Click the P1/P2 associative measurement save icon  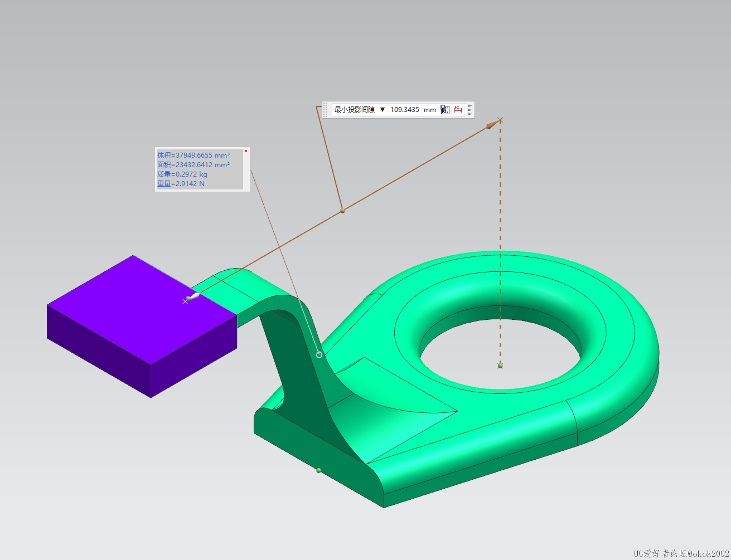click(445, 110)
